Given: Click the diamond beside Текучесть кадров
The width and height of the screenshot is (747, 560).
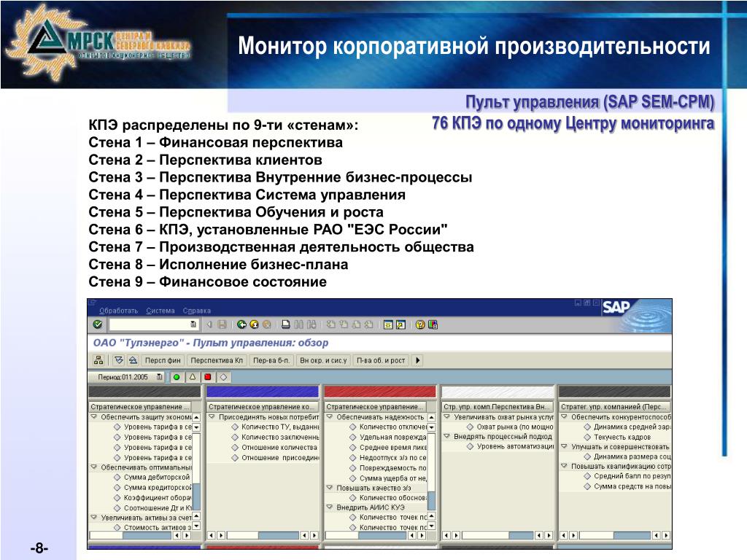Looking at the screenshot, I should pos(587,437).
